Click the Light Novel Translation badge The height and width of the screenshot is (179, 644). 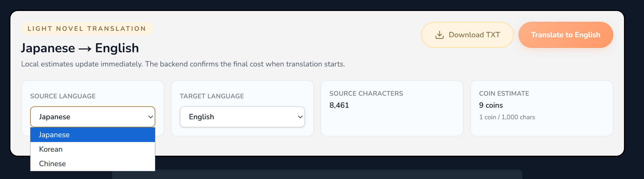point(87,29)
